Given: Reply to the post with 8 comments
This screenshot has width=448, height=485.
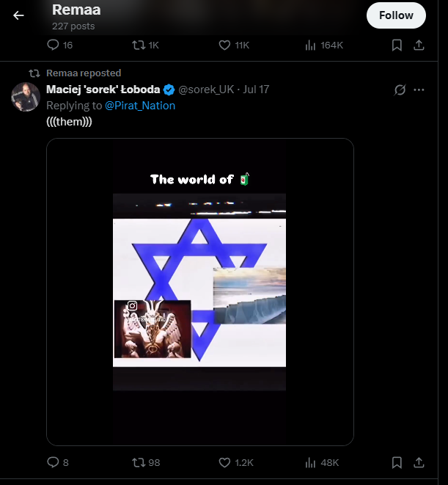Looking at the screenshot, I should [53, 462].
